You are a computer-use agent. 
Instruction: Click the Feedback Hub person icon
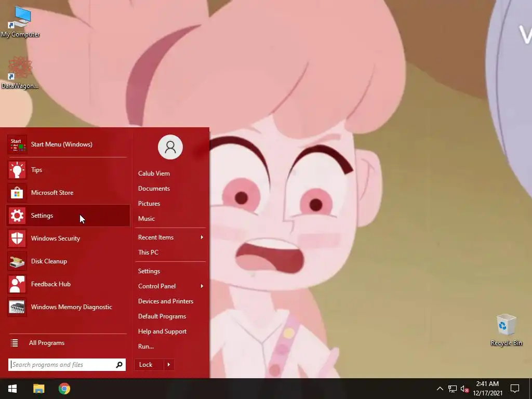(17, 284)
